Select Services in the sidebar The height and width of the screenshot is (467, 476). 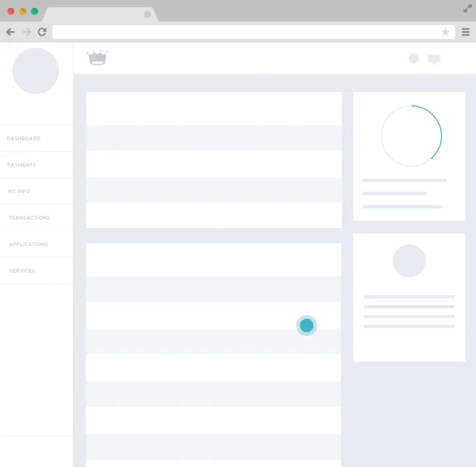pyautogui.click(x=36, y=271)
